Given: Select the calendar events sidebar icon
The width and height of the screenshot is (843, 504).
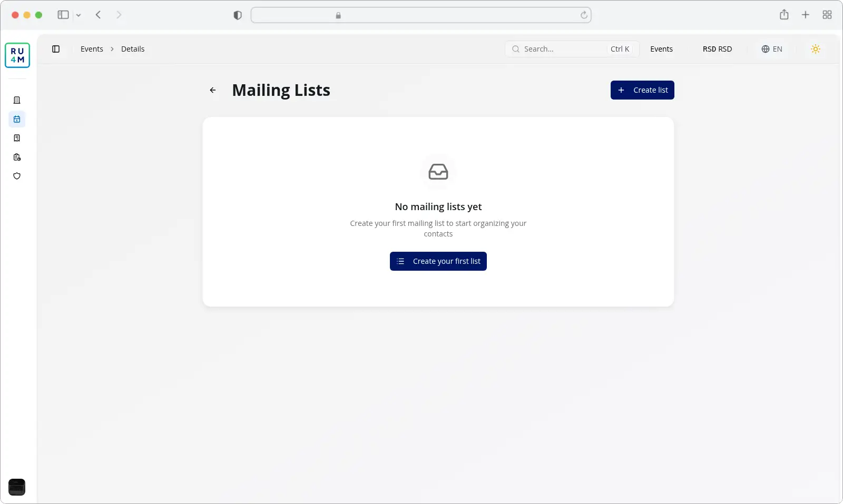Looking at the screenshot, I should 17,119.
